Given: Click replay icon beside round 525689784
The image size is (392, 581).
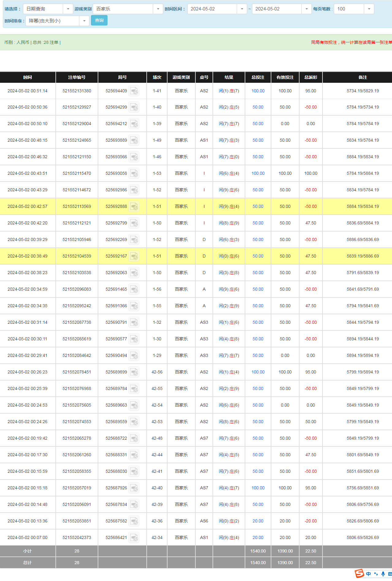Looking at the screenshot, I should (x=134, y=389).
